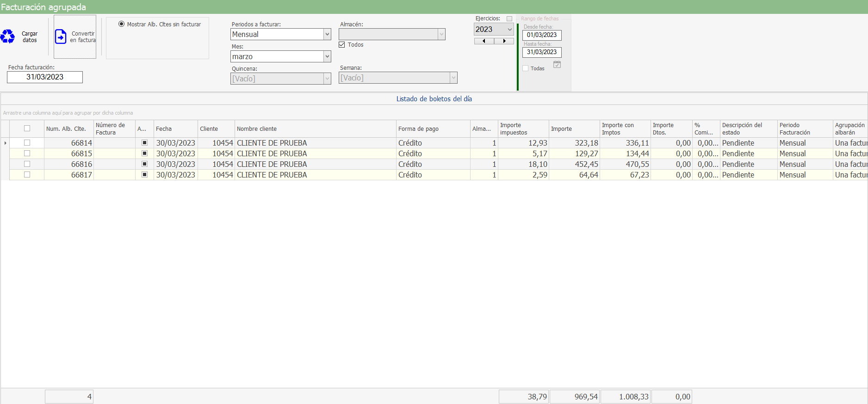Toggle the select-all checkbox in grid header
The image size is (868, 404).
tap(27, 129)
